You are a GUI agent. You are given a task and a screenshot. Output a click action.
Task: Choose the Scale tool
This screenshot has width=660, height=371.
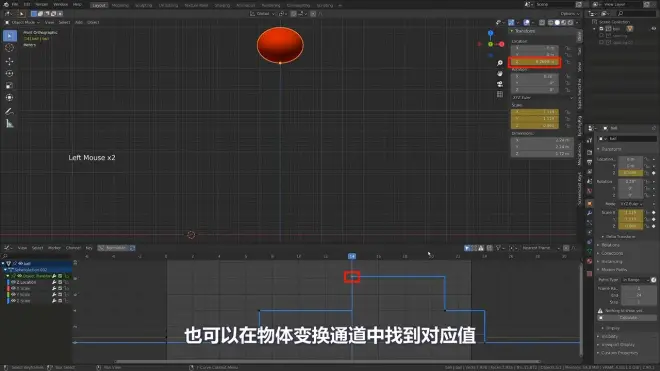point(9,85)
